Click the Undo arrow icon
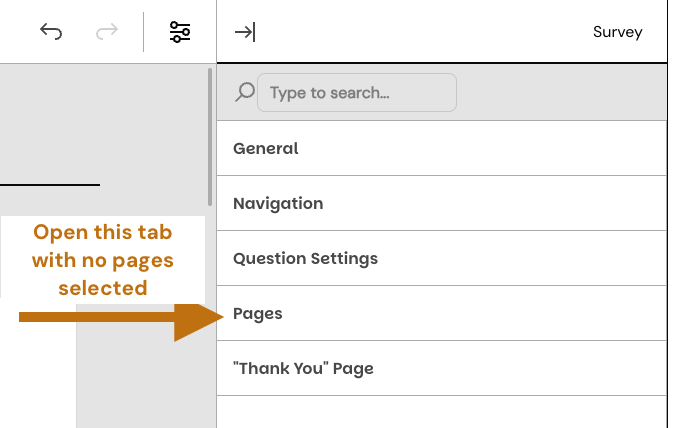This screenshot has width=677, height=428. [51, 32]
